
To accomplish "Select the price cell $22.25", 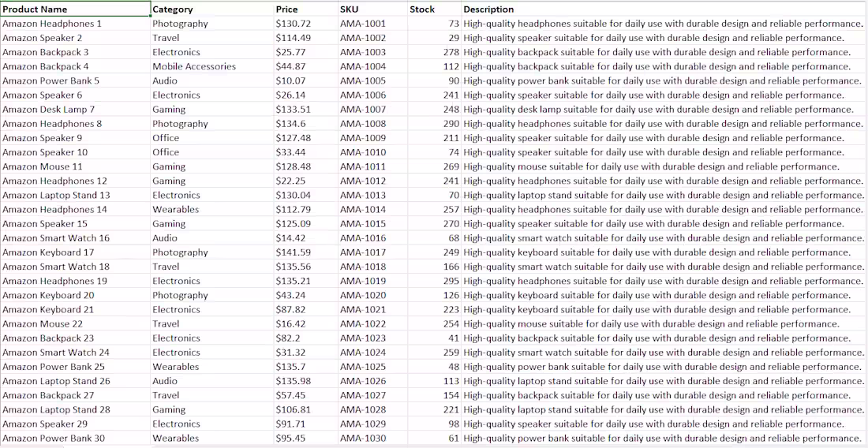I will tap(305, 181).
